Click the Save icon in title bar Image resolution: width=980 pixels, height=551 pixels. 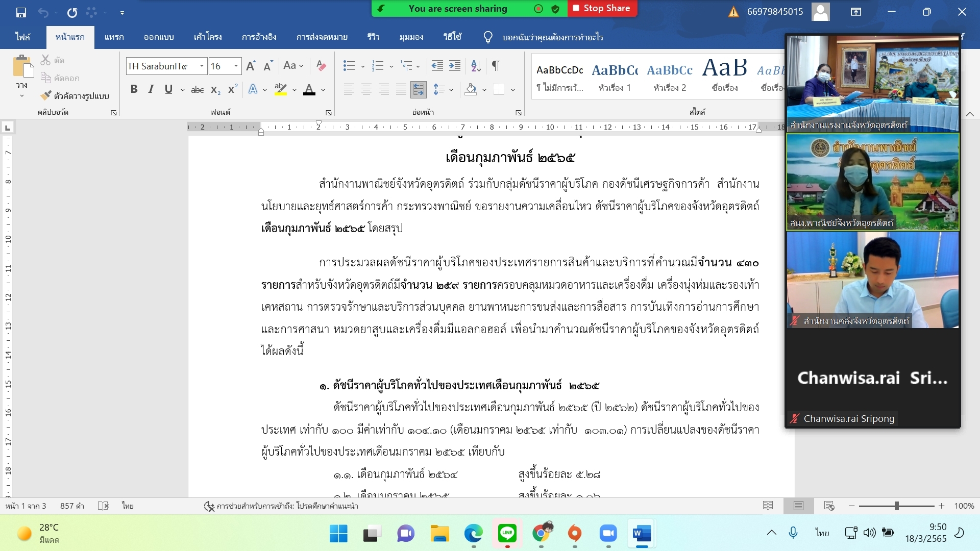[21, 12]
